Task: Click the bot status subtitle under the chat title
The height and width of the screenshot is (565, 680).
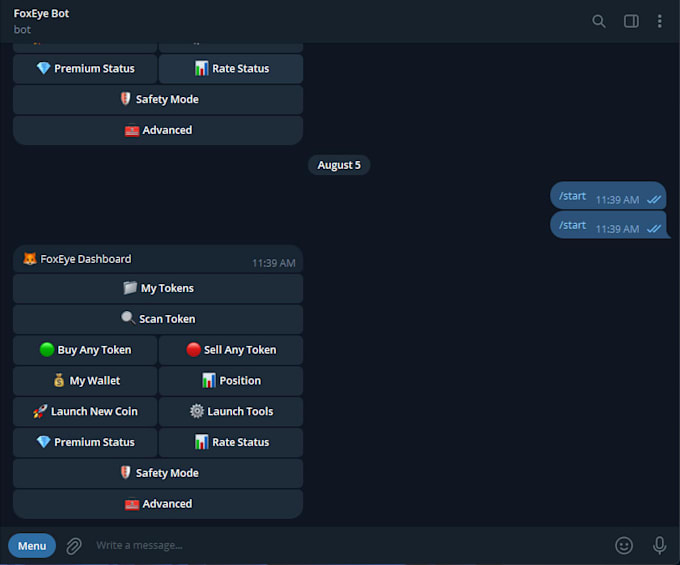Action: 22,29
